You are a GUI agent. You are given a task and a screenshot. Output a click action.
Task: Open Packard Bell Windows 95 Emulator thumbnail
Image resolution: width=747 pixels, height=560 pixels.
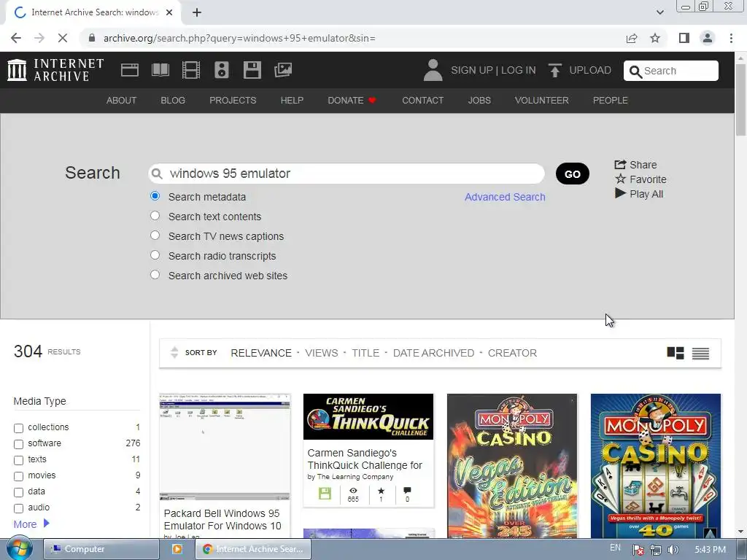225,447
